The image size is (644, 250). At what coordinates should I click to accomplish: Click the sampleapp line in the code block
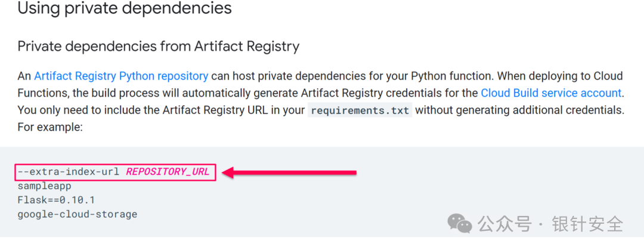(x=44, y=186)
